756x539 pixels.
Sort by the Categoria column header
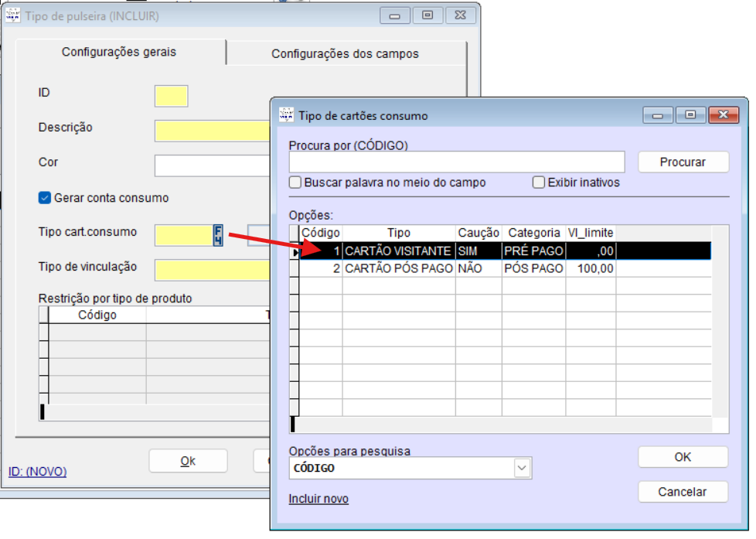[x=533, y=233]
